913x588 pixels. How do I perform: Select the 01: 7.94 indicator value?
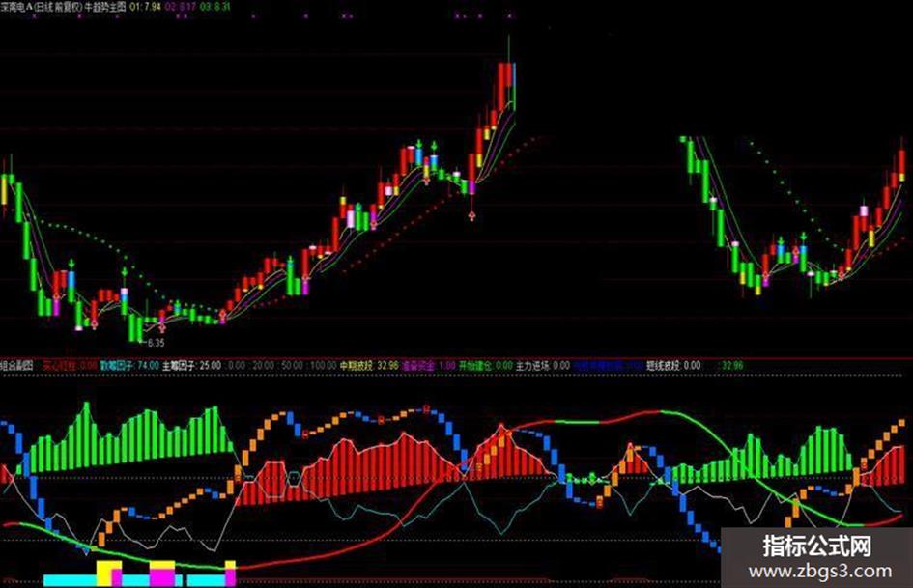pos(146,7)
